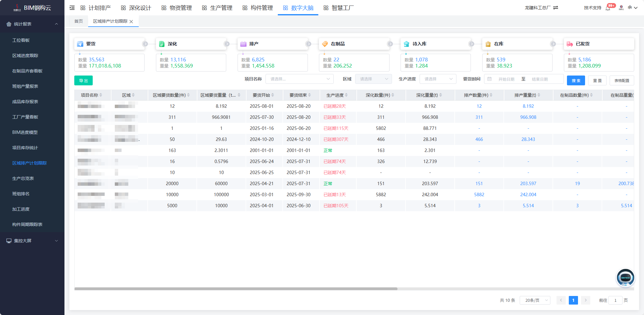
Task: Open the 20条/页 page size dropdown
Action: 535,300
